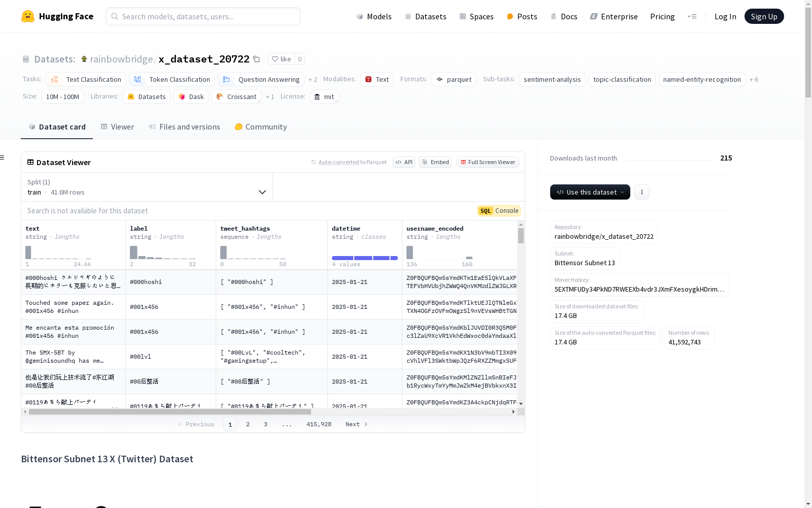This screenshot has width=812, height=508.
Task: Go to page 3 of viewer
Action: (265, 424)
